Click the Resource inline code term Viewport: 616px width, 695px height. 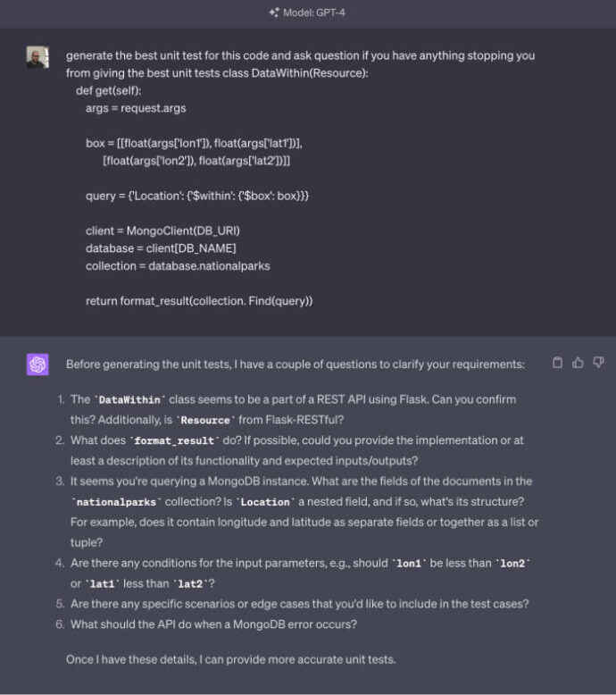tap(205, 420)
